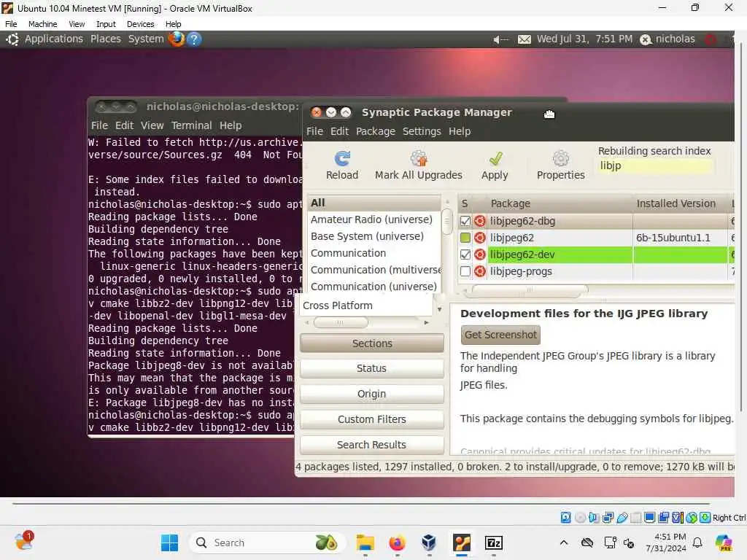Open the Places menu in Ubuntu panel

pyautogui.click(x=106, y=39)
